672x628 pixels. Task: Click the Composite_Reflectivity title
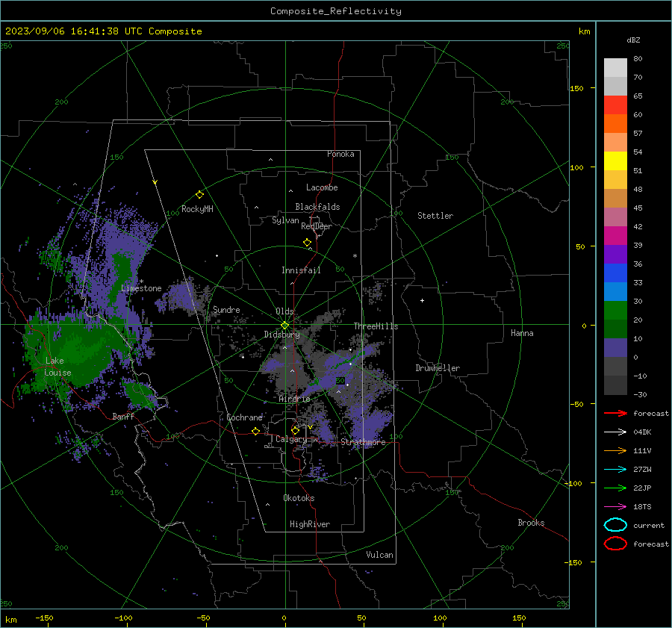(336, 11)
